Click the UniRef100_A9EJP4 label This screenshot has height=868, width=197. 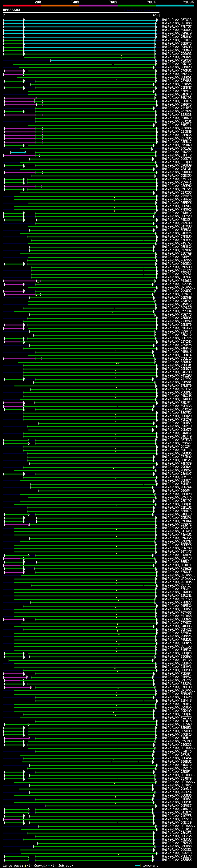point(177,403)
